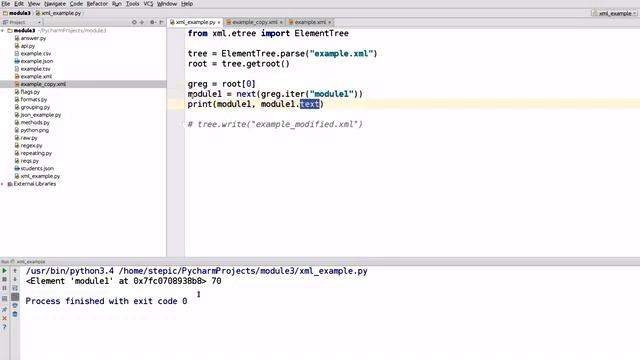The height and width of the screenshot is (360, 640).
Task: Open the Help menu
Action: [x=187, y=4]
